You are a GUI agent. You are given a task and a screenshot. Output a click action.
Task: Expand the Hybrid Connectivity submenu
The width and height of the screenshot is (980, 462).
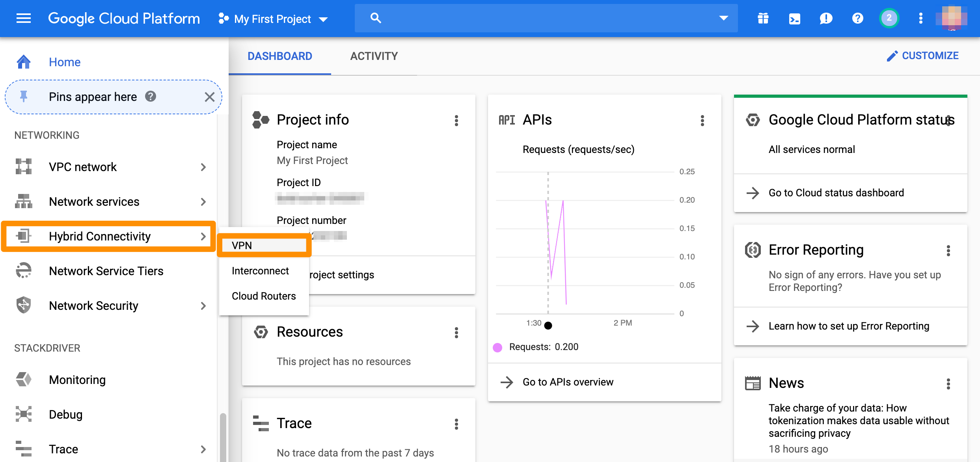coord(100,236)
